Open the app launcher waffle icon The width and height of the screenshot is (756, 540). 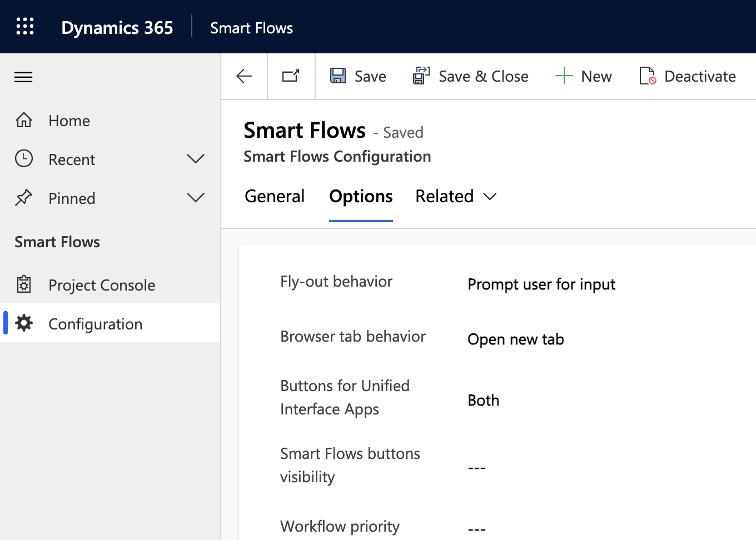click(25, 26)
